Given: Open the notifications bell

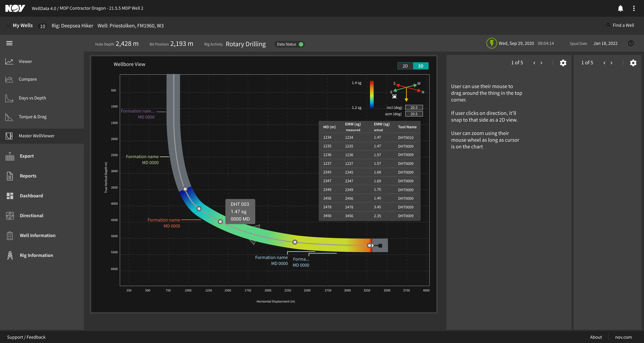Looking at the screenshot, I should pos(620,8).
